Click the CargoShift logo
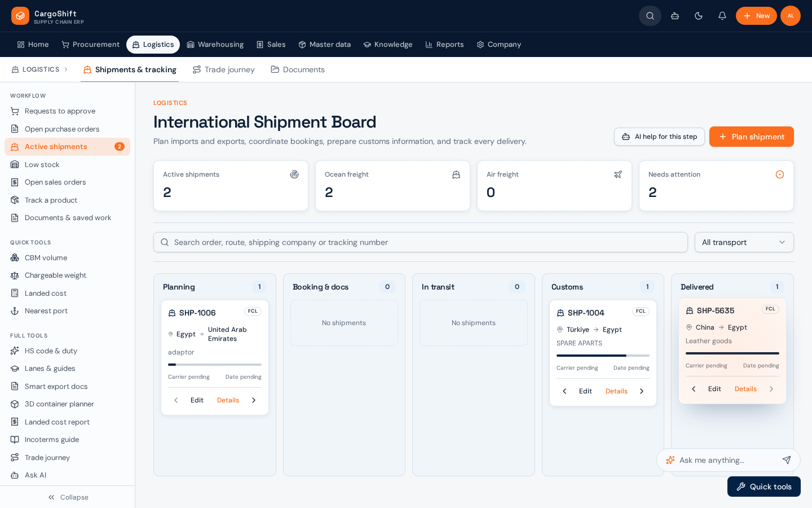The width and height of the screenshot is (812, 508). pos(47,16)
